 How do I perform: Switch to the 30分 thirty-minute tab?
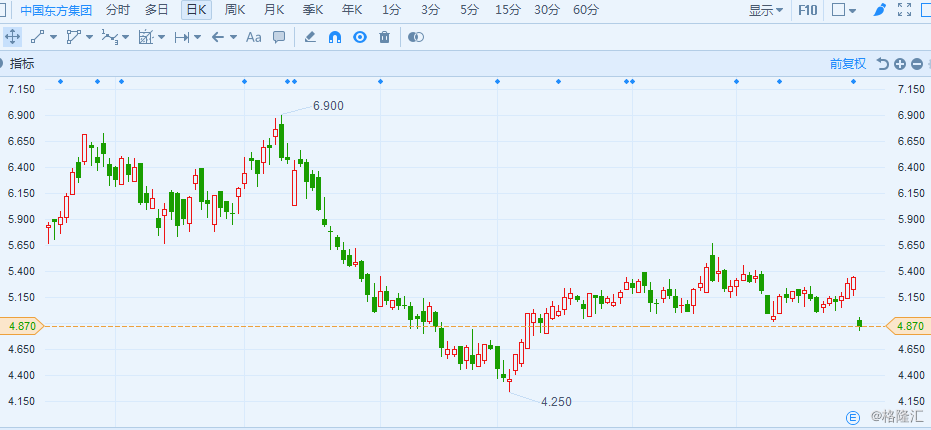pos(546,10)
